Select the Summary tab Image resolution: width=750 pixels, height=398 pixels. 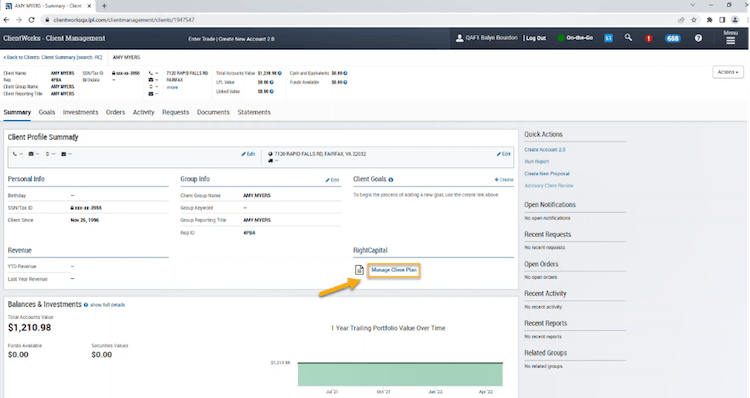[17, 112]
